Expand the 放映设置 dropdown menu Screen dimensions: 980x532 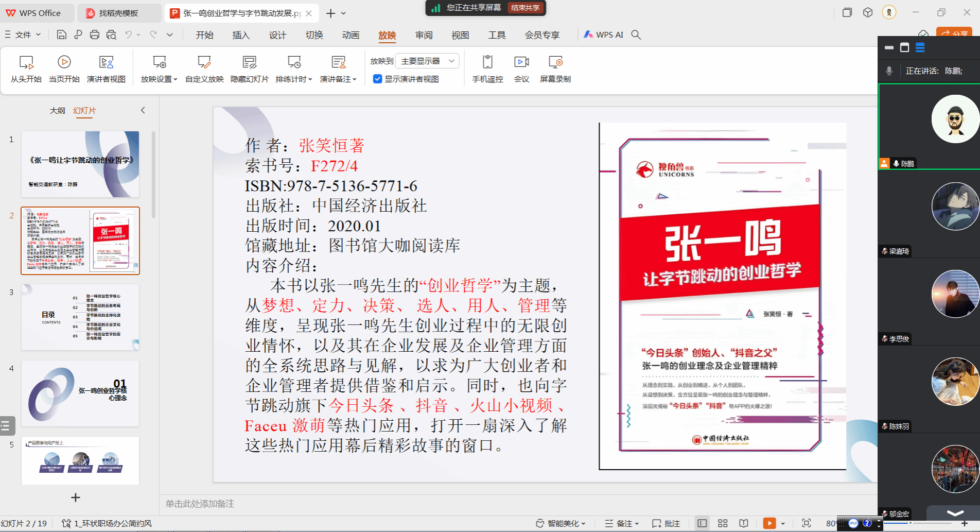coord(159,79)
